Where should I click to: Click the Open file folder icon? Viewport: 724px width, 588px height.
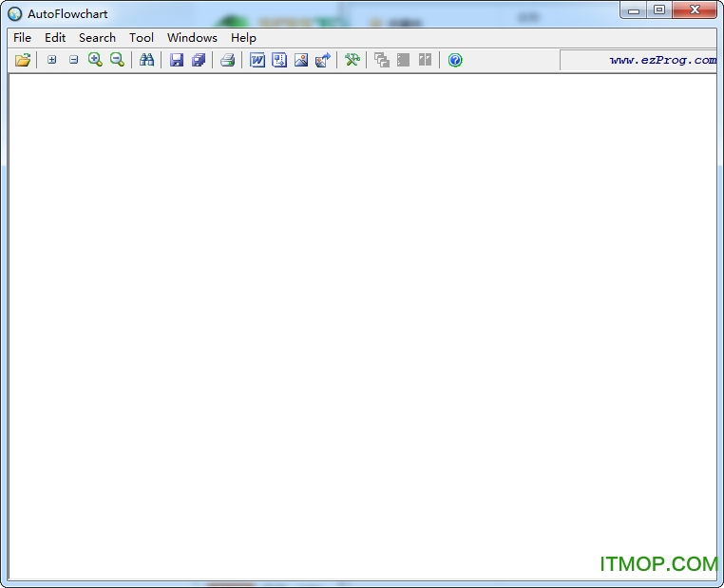[x=23, y=60]
